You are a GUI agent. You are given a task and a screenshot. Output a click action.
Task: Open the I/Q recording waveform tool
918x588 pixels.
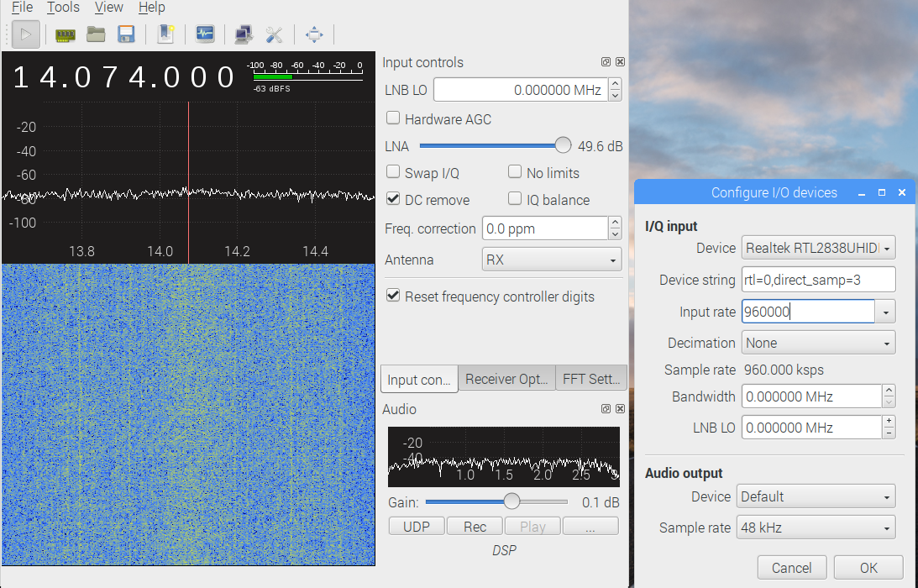coord(205,34)
